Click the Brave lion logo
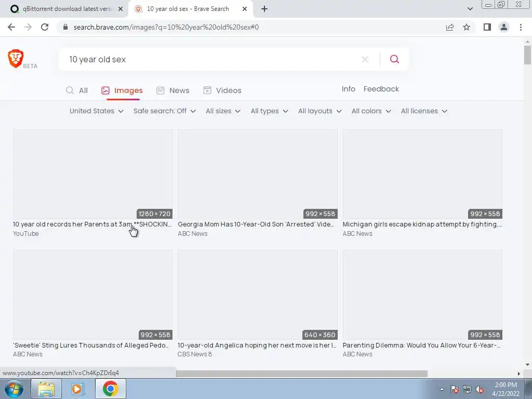The height and width of the screenshot is (399, 532). 16,58
